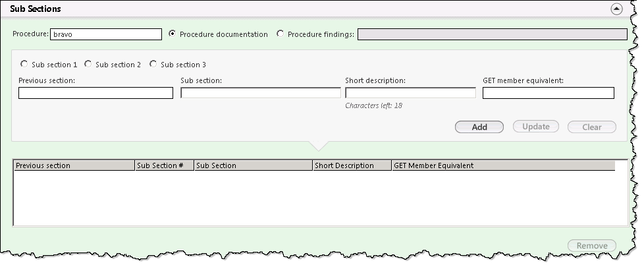Sort by Short Description column header
The width and height of the screenshot is (644, 265).
pos(352,165)
